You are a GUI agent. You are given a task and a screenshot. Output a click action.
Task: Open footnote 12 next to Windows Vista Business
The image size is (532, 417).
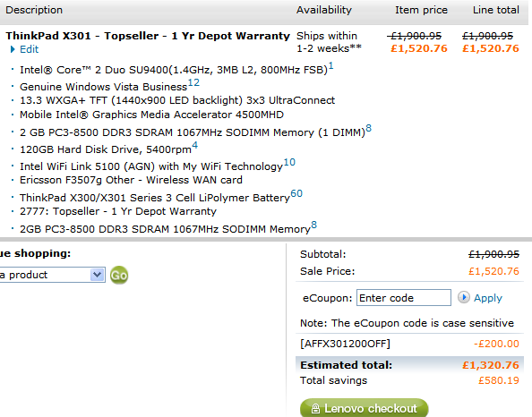click(193, 82)
